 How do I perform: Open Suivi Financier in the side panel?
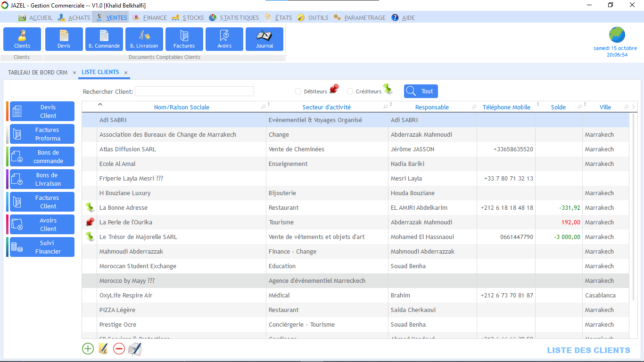[x=42, y=247]
